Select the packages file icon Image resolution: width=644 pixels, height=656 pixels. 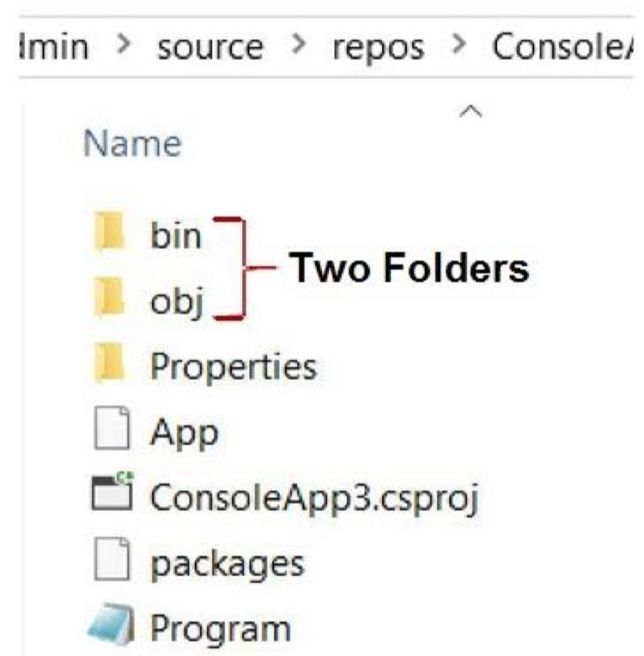point(112,559)
